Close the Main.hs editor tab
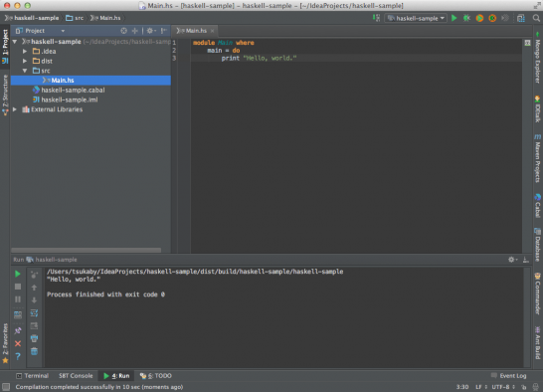This screenshot has height=392, width=543. [x=212, y=31]
